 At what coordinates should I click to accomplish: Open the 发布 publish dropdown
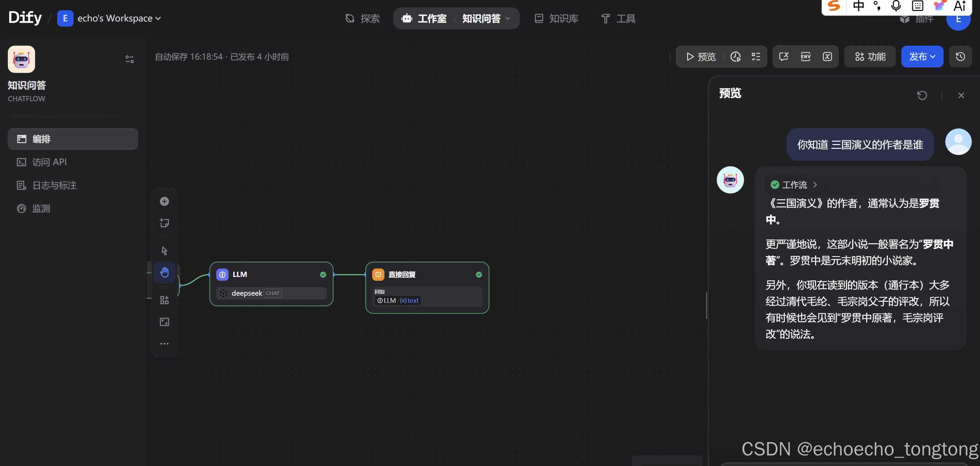[922, 57]
